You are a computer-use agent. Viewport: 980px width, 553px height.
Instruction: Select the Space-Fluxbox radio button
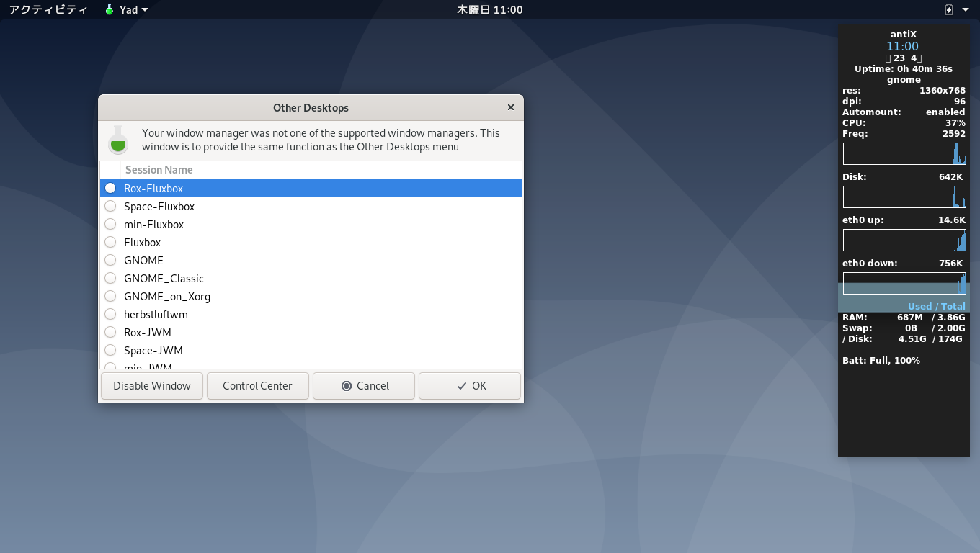[110, 206]
